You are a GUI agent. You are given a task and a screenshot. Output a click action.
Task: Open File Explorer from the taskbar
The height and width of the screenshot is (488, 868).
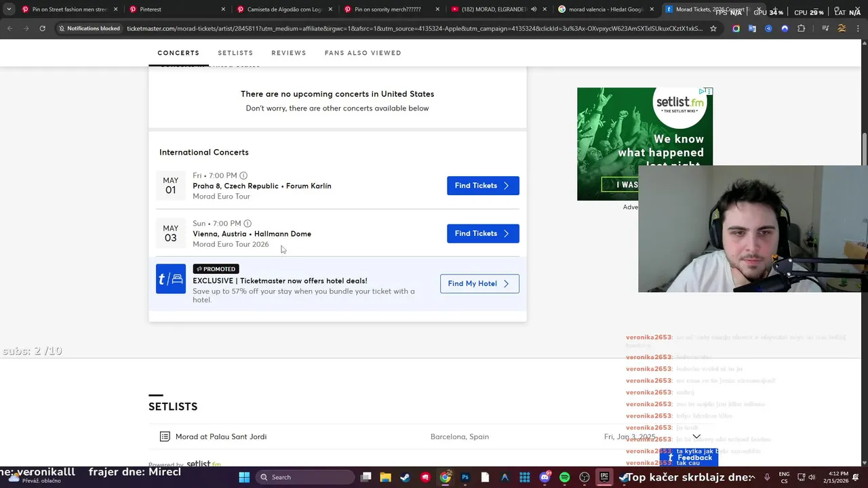tap(385, 477)
